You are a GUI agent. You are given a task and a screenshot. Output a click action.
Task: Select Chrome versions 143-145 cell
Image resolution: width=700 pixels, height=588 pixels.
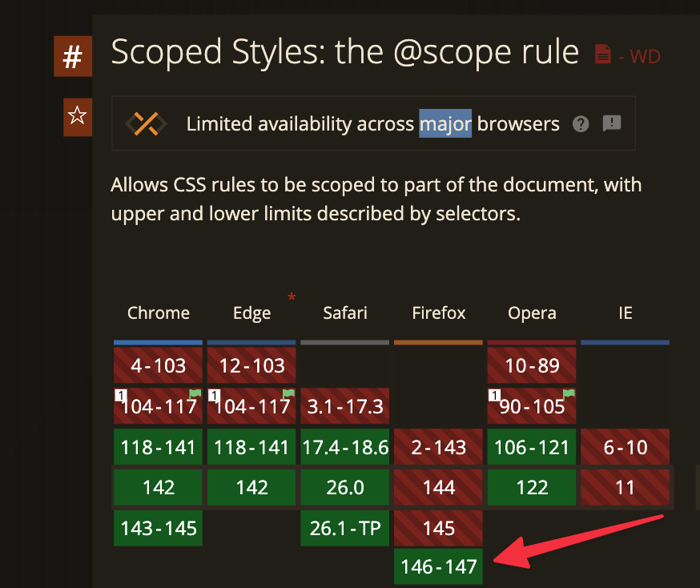158,528
